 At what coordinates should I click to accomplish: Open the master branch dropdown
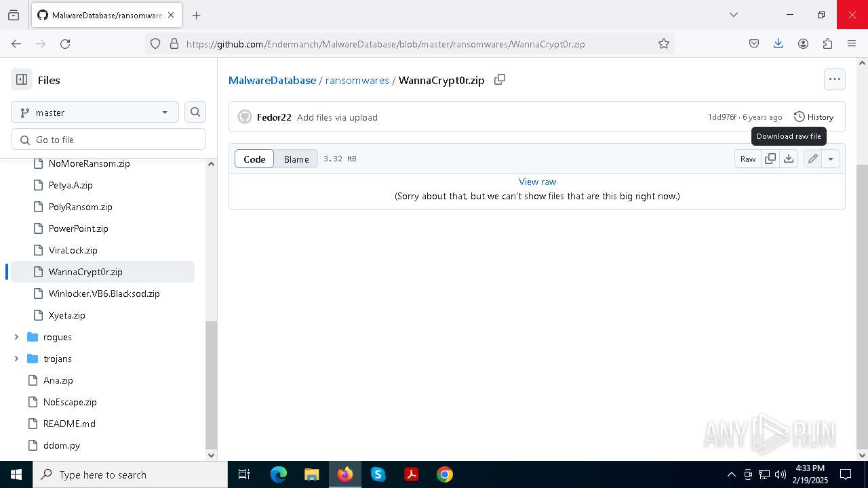(95, 113)
